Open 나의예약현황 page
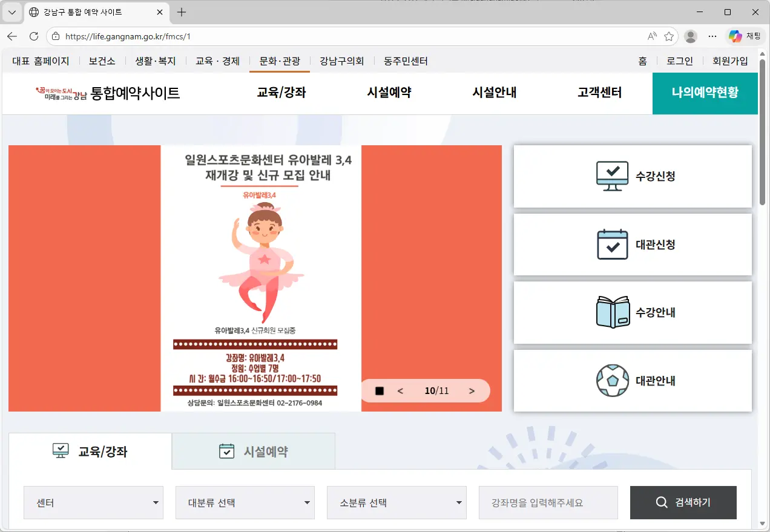 [x=705, y=93]
